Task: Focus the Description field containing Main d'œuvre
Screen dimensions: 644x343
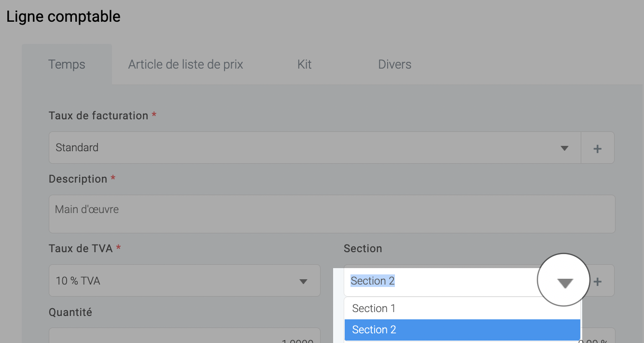Action: click(332, 214)
